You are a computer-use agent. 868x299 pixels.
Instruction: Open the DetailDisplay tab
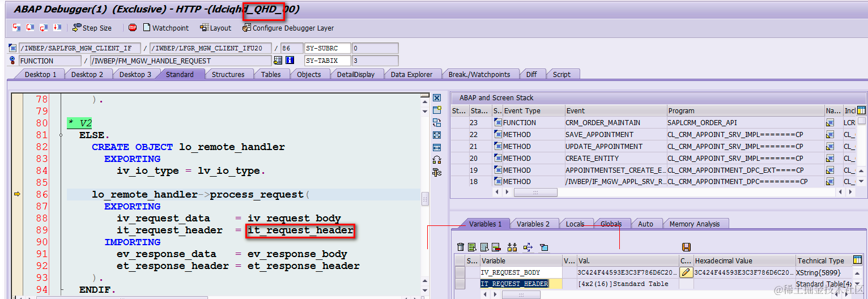point(355,74)
